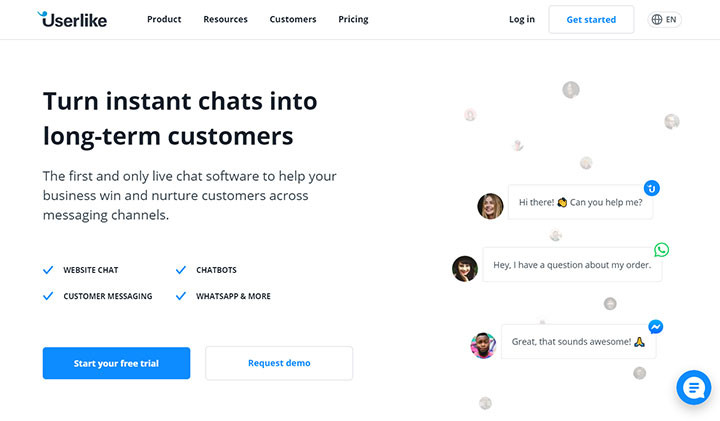The height and width of the screenshot is (421, 720).
Task: Click the WhatsApp icon on chat bubble
Action: pos(661,250)
